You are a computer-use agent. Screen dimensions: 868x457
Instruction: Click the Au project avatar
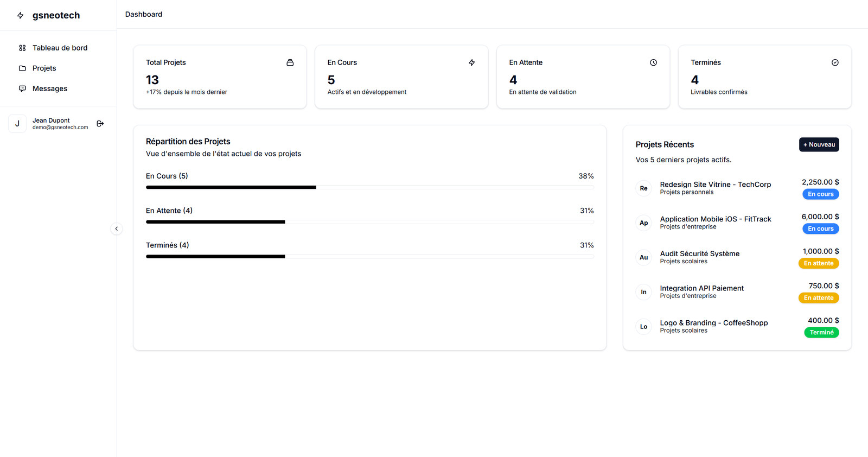click(643, 257)
